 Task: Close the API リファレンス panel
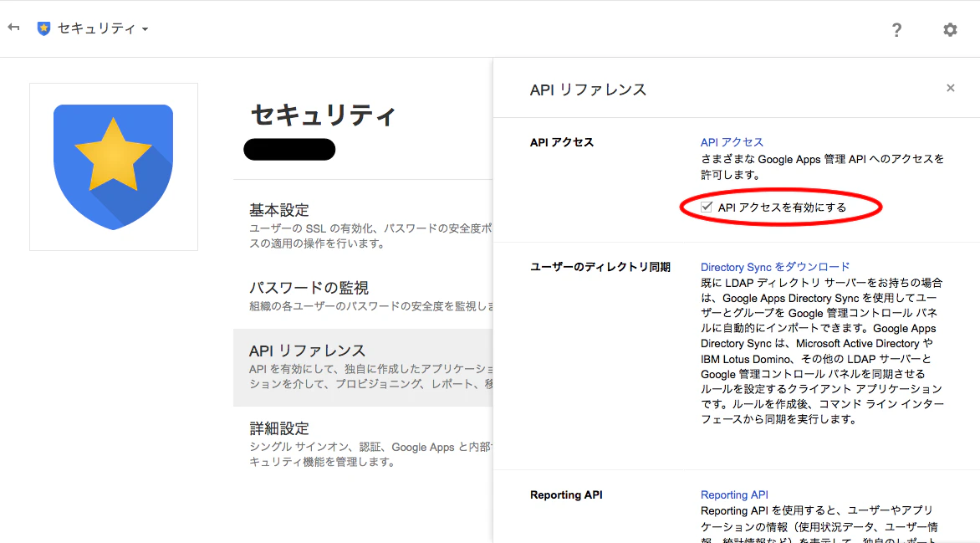(x=950, y=88)
